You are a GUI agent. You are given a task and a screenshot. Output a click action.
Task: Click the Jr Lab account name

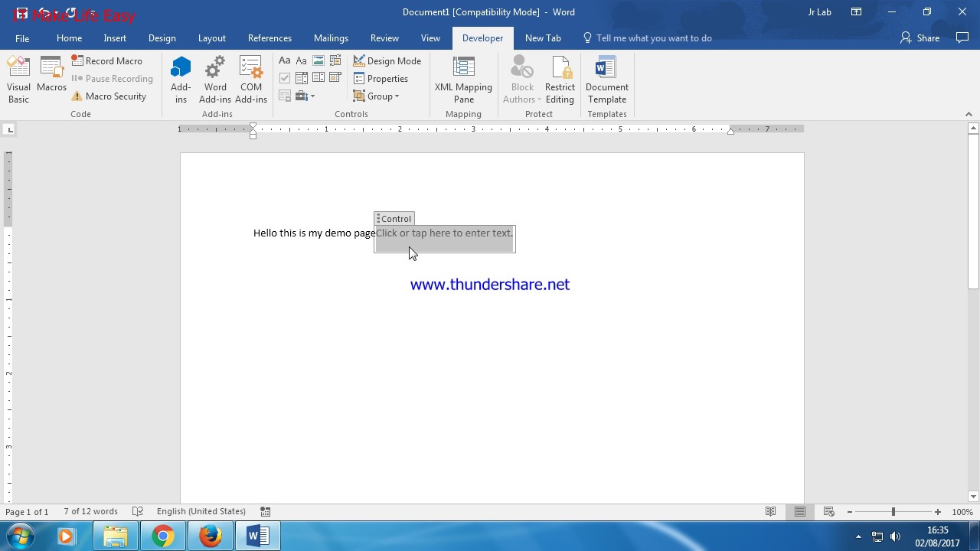tap(820, 12)
